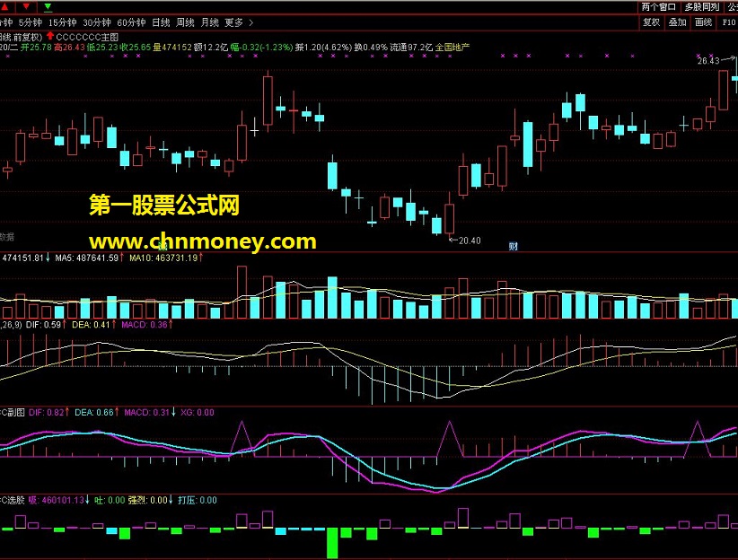Click the 额12.2亿 turnover amount

(211, 47)
